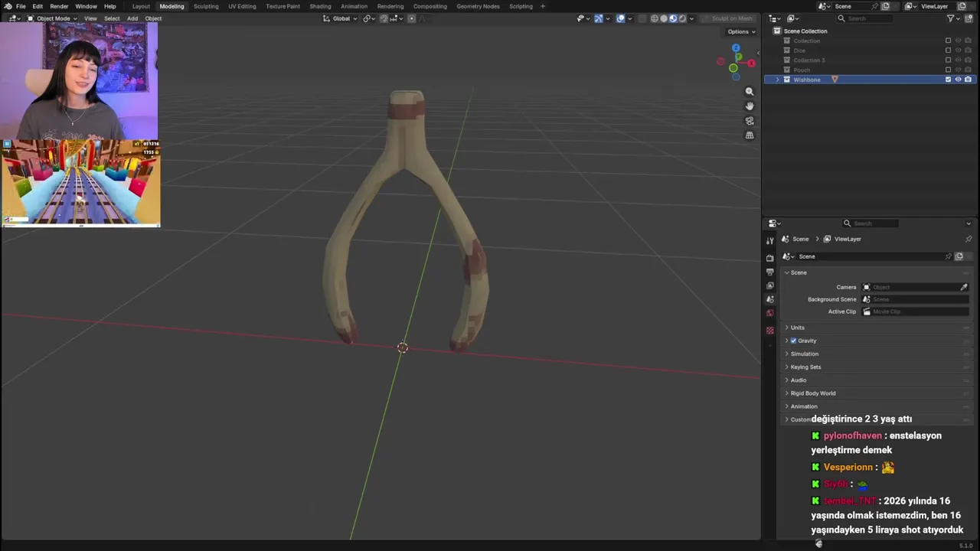Toggle X-ray viewport button
The height and width of the screenshot is (551, 980).
point(642,18)
